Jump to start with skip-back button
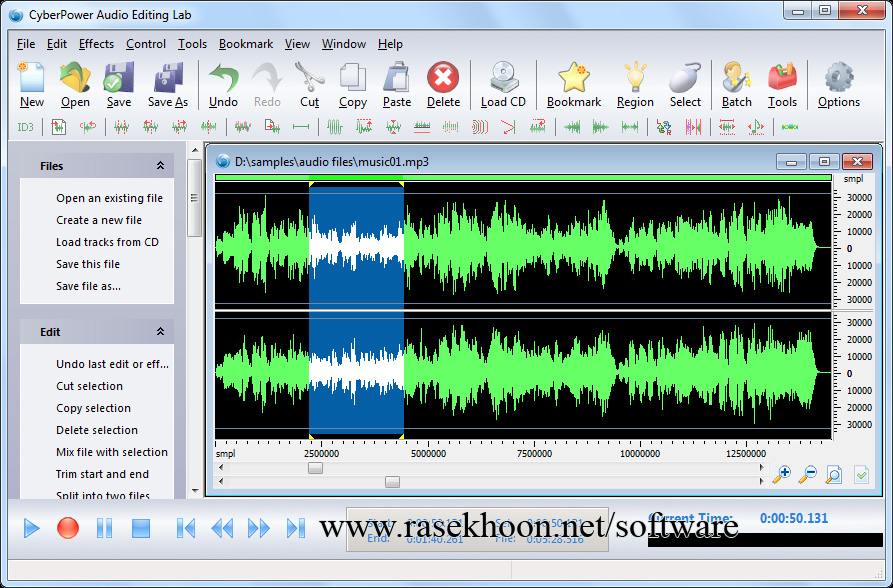This screenshot has height=588, width=893. (186, 528)
